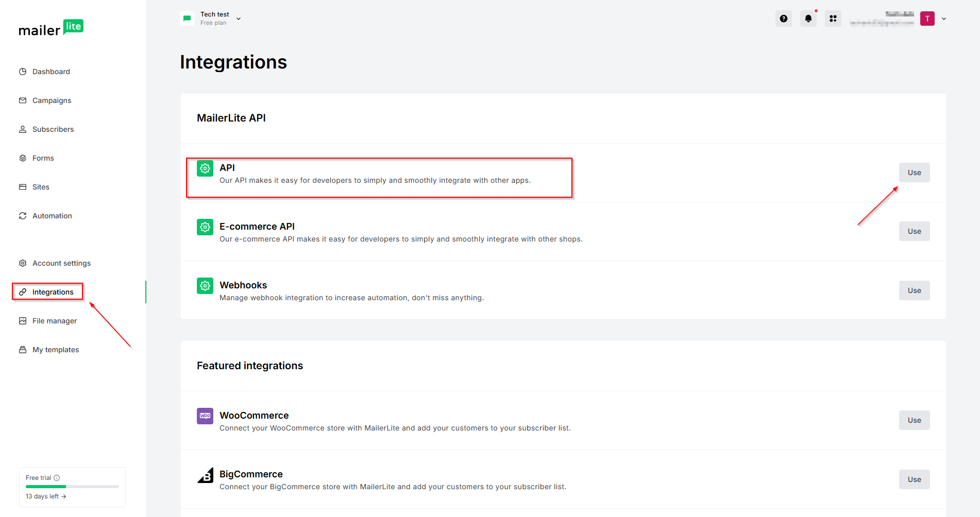This screenshot has width=980, height=517.
Task: Click the WooCommerce purple logo icon
Action: [x=205, y=416]
